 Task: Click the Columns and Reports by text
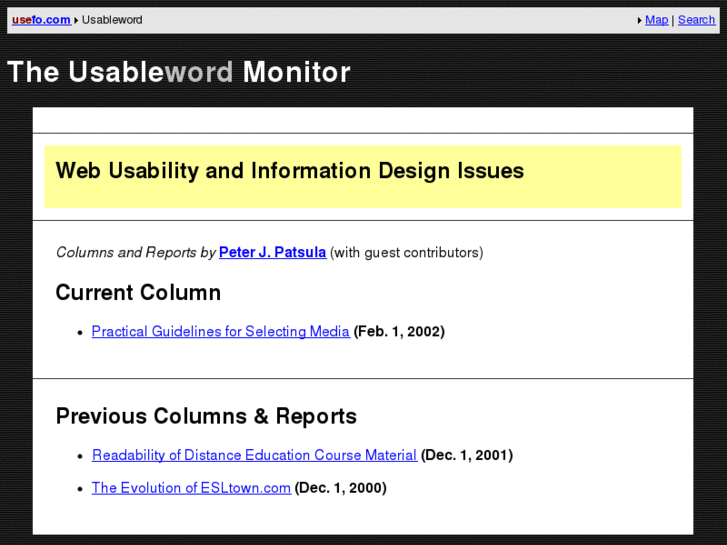point(136,252)
